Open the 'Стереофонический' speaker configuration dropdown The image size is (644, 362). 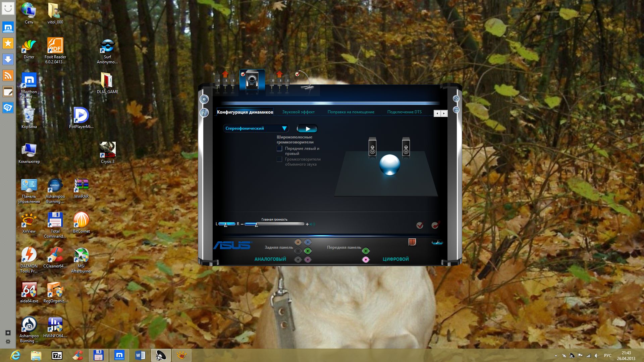pyautogui.click(x=256, y=128)
